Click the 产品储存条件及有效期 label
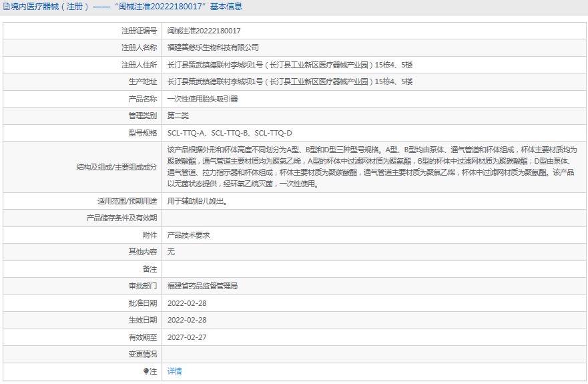The image size is (588, 384). [121, 218]
